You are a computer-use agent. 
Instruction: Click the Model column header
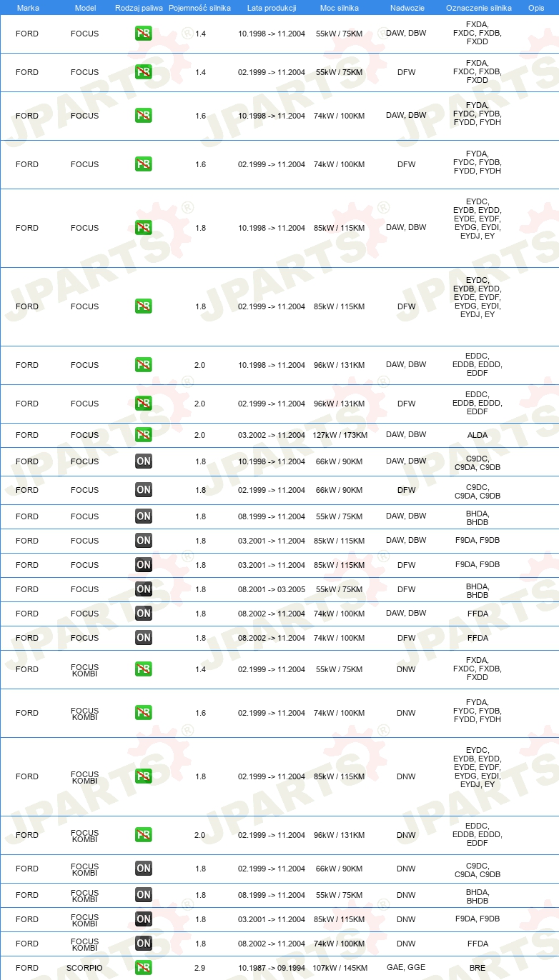(85, 8)
